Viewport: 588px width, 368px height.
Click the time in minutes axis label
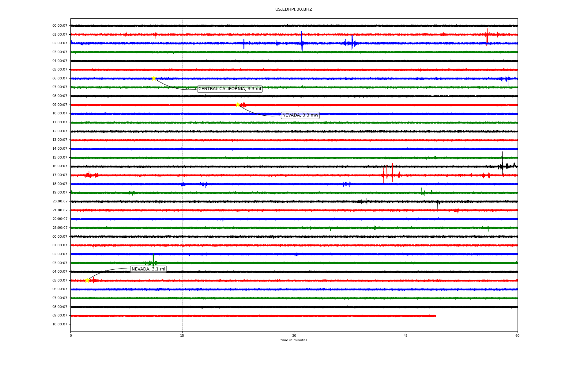(294, 340)
